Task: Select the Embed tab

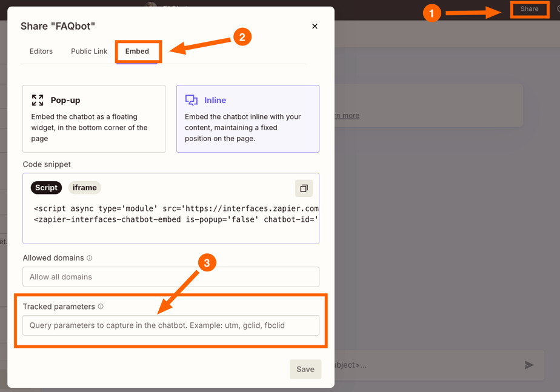Action: click(x=137, y=51)
